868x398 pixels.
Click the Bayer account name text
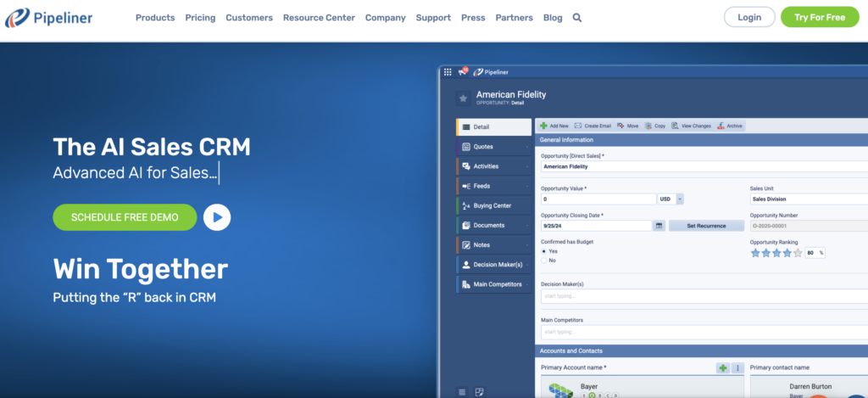click(589, 386)
